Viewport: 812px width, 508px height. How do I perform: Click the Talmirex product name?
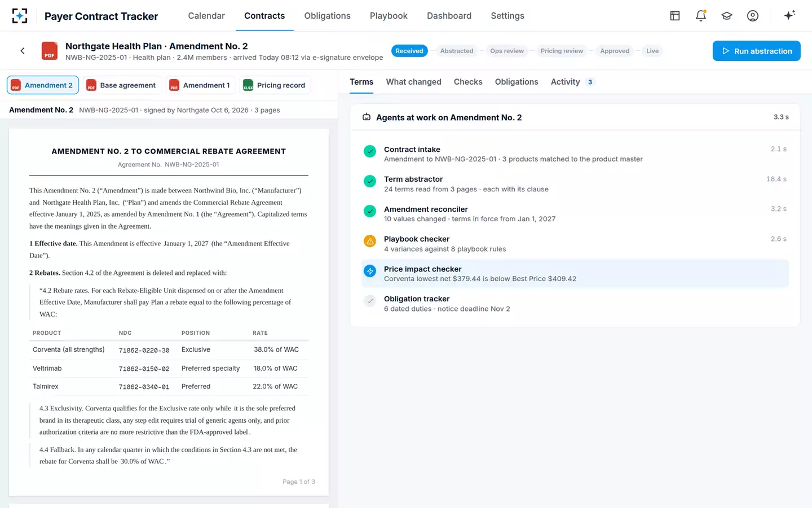pyautogui.click(x=46, y=387)
